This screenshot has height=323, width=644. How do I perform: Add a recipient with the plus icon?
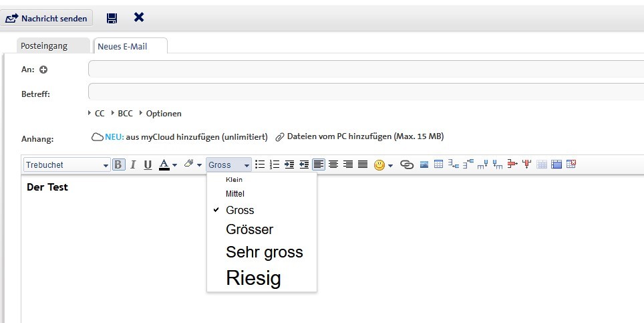(43, 70)
